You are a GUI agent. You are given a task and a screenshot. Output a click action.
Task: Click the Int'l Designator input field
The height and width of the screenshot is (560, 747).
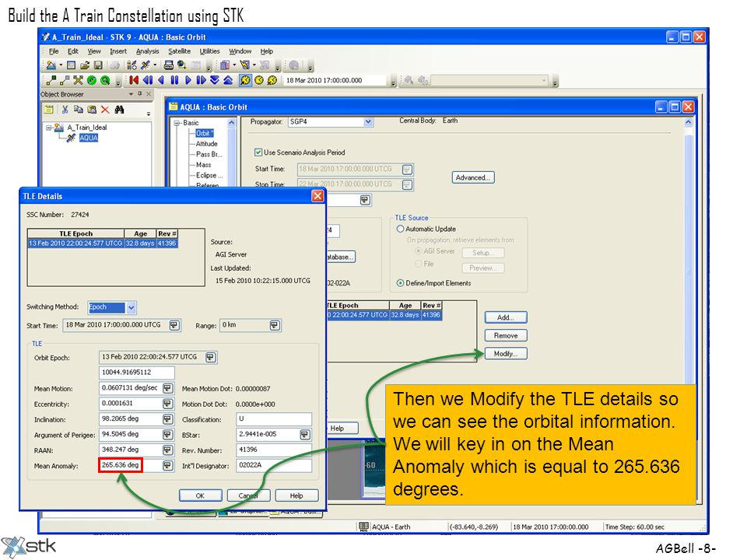point(274,465)
